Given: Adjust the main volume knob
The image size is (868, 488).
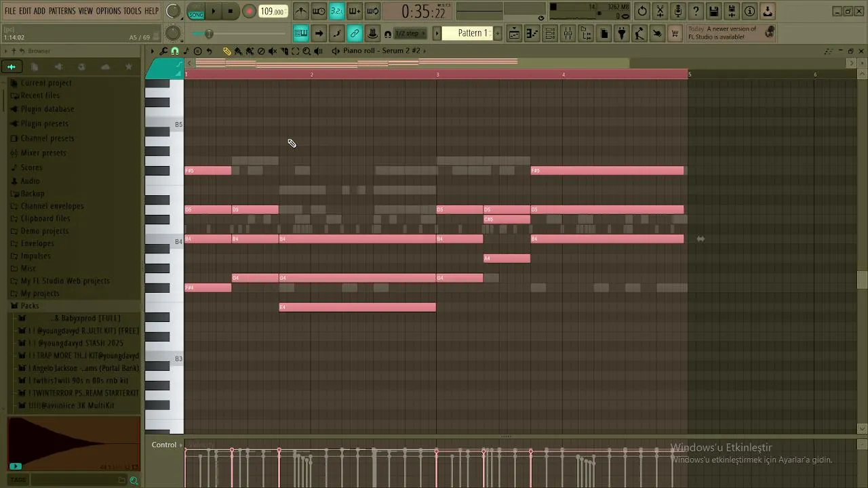Looking at the screenshot, I should [x=173, y=12].
